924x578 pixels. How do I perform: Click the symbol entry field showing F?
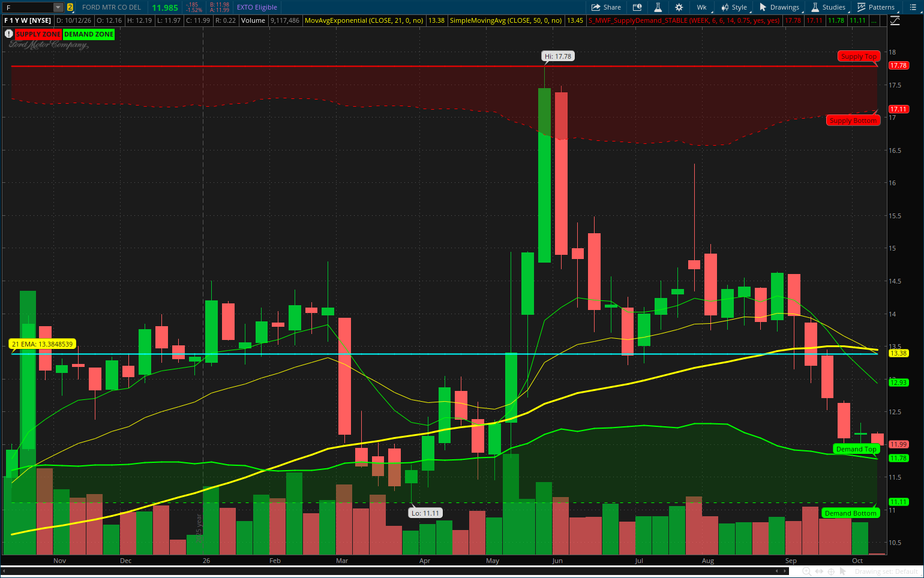point(28,7)
